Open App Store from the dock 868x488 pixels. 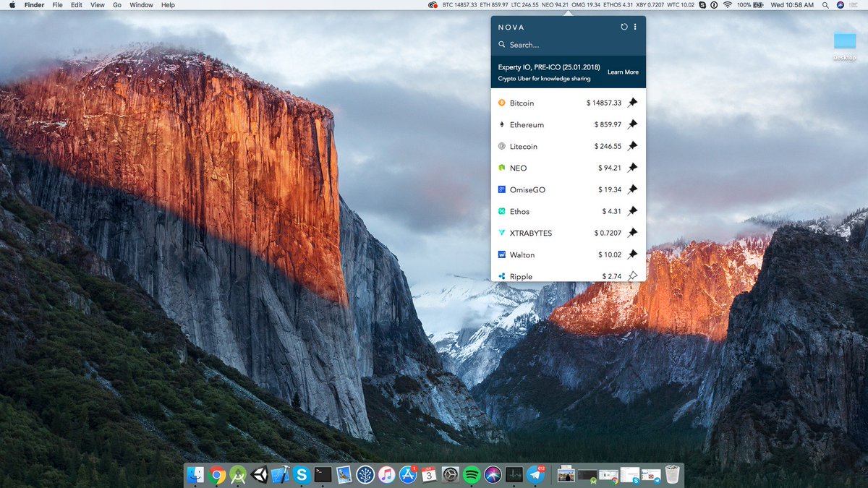(408, 474)
